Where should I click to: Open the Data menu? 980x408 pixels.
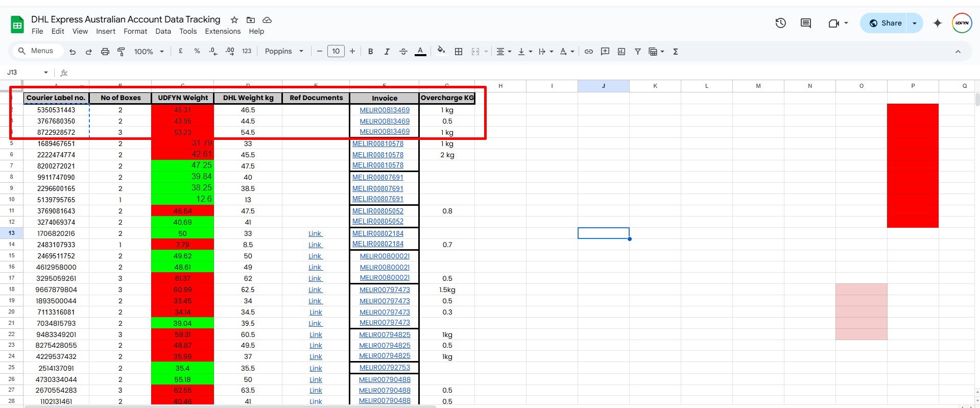click(x=163, y=31)
